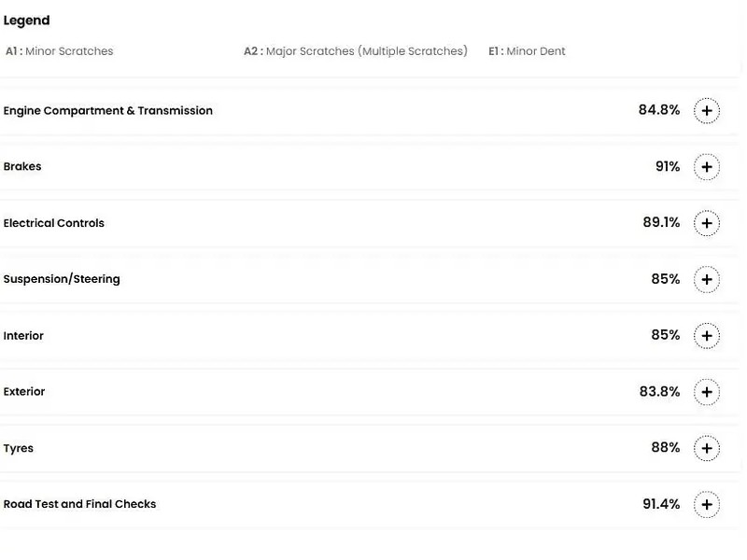Expand the Brakes section plus icon

[707, 167]
